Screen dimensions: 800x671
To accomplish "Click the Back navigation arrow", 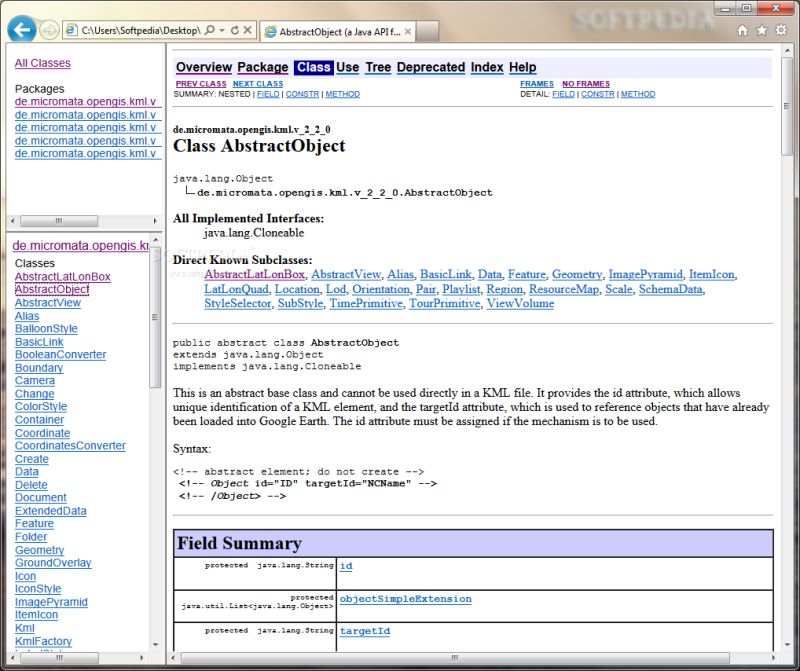I will click(x=20, y=29).
